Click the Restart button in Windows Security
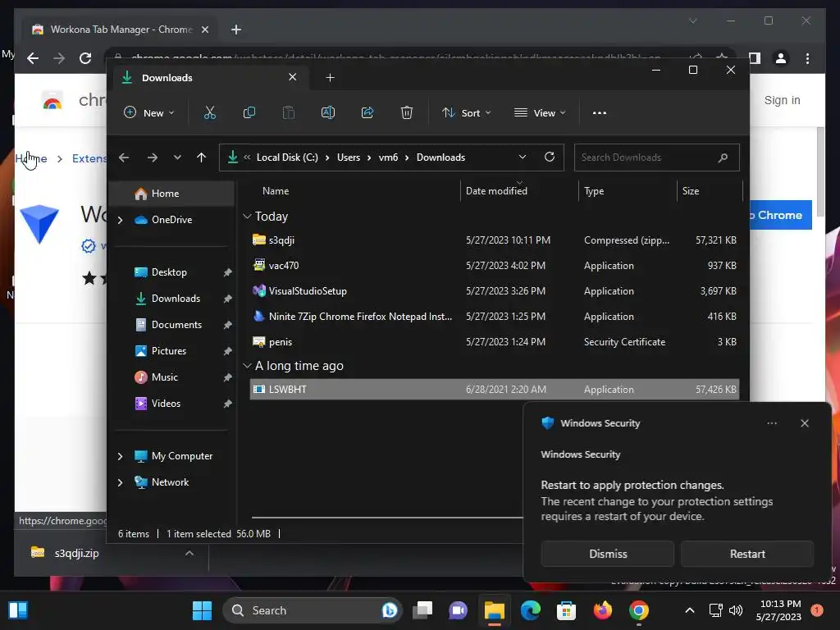 [747, 554]
